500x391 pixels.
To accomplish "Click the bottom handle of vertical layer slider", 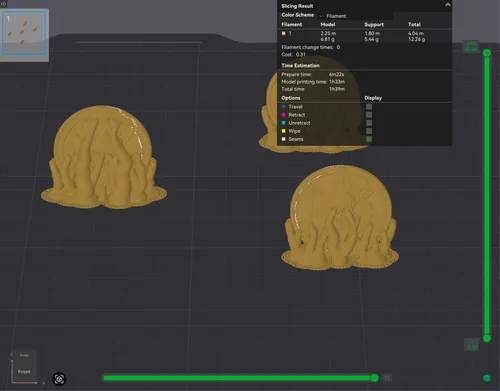I will tap(487, 338).
